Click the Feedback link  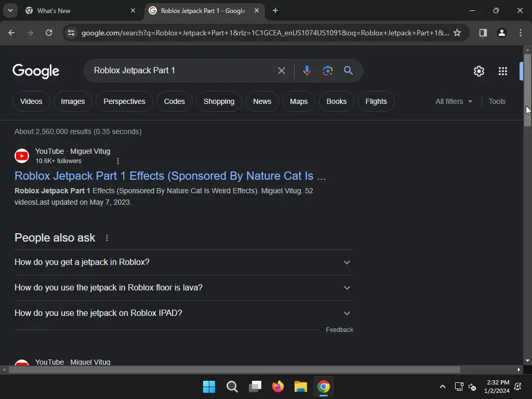tap(339, 330)
